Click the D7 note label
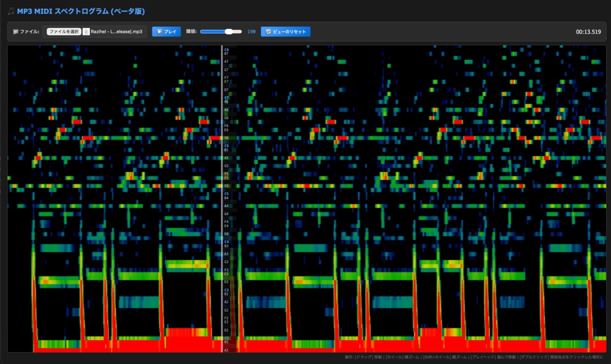The width and height of the screenshot is (611, 364). coord(226,90)
